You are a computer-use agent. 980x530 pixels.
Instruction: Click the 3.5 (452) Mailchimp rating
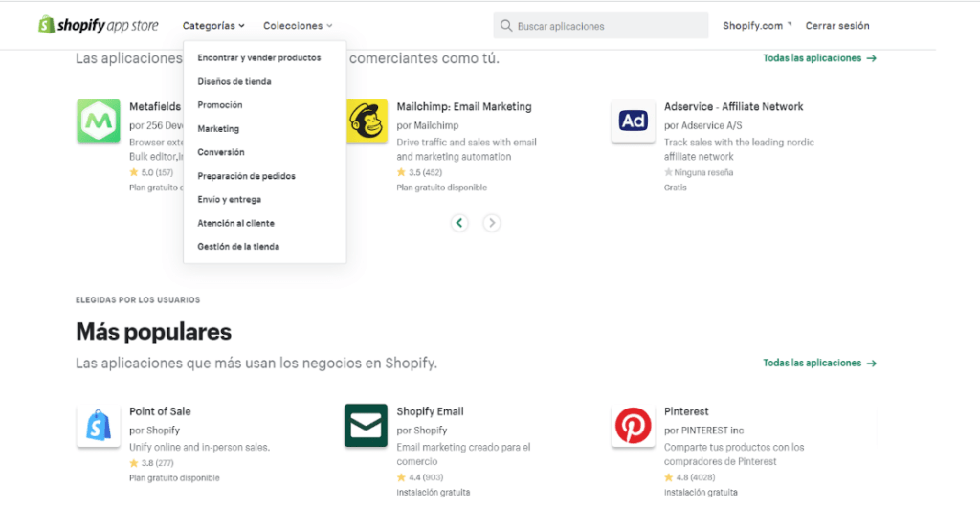point(419,172)
